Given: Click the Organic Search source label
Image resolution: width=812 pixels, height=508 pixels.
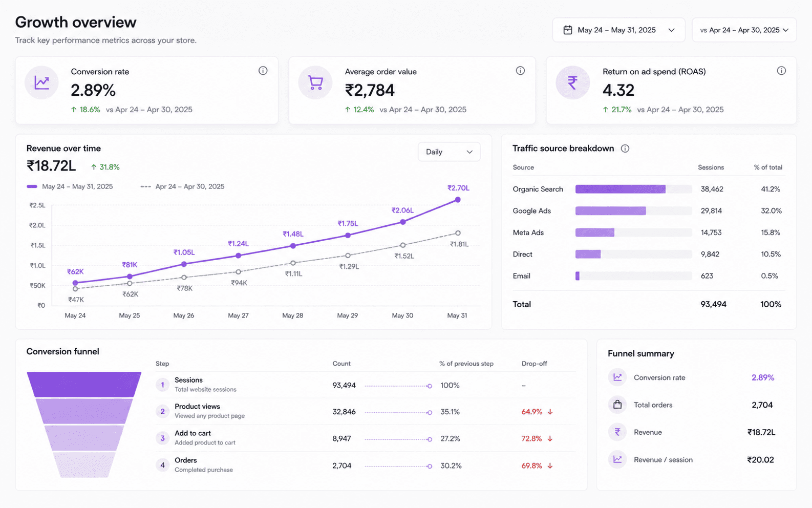Looking at the screenshot, I should [538, 189].
